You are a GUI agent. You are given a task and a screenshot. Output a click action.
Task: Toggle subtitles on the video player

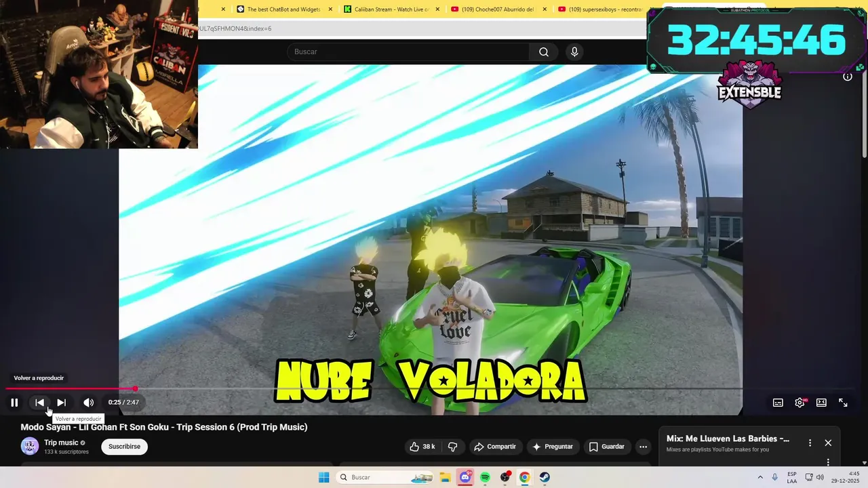(x=778, y=403)
